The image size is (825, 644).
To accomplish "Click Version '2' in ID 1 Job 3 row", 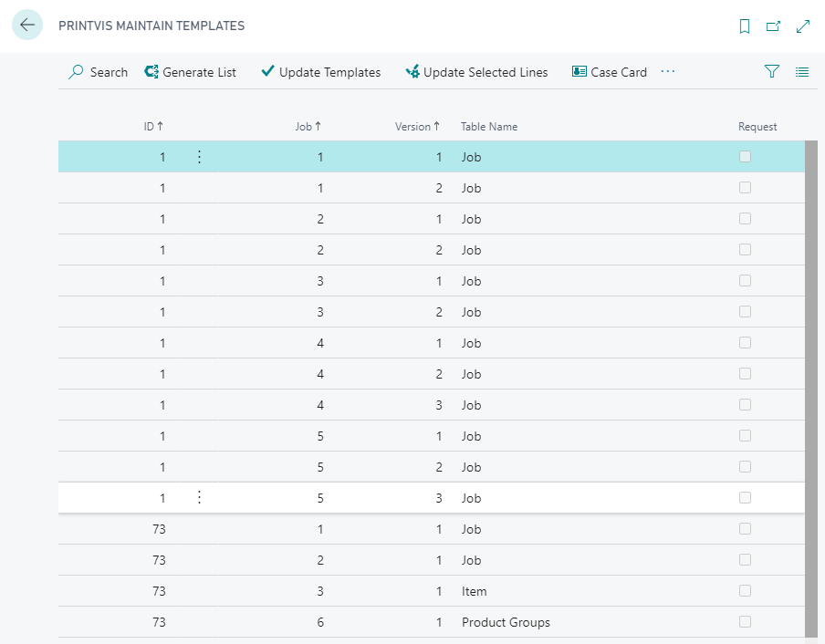I will pyautogui.click(x=439, y=312).
